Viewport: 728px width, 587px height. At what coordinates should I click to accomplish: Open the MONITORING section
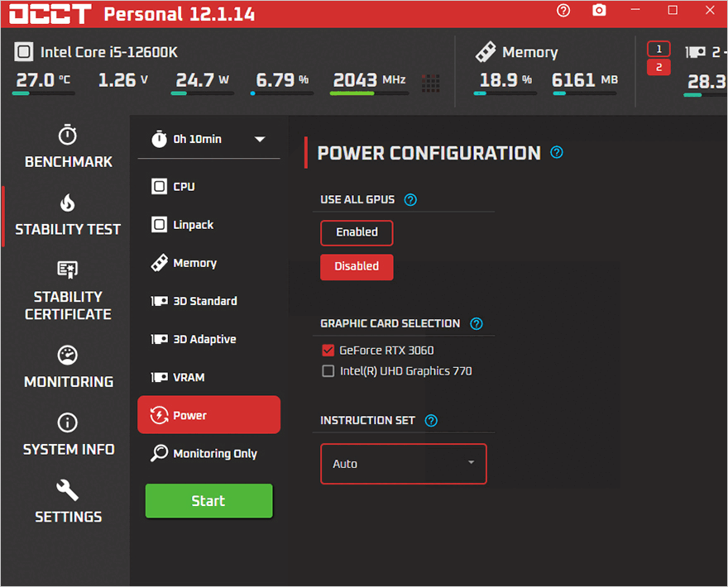(68, 367)
